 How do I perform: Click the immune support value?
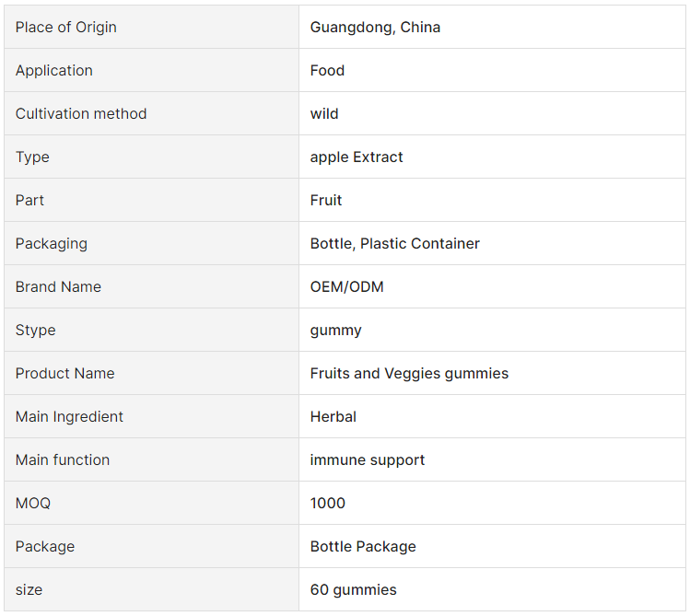click(368, 460)
